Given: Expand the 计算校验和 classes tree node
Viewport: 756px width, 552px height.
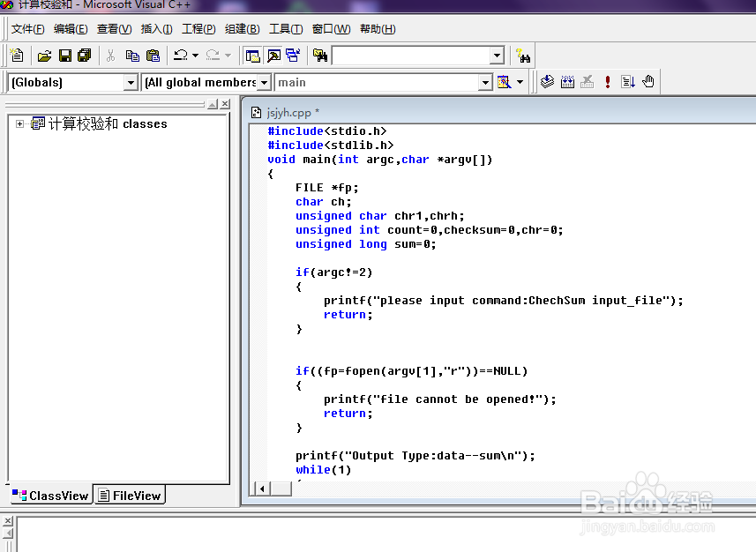Looking at the screenshot, I should coord(19,124).
